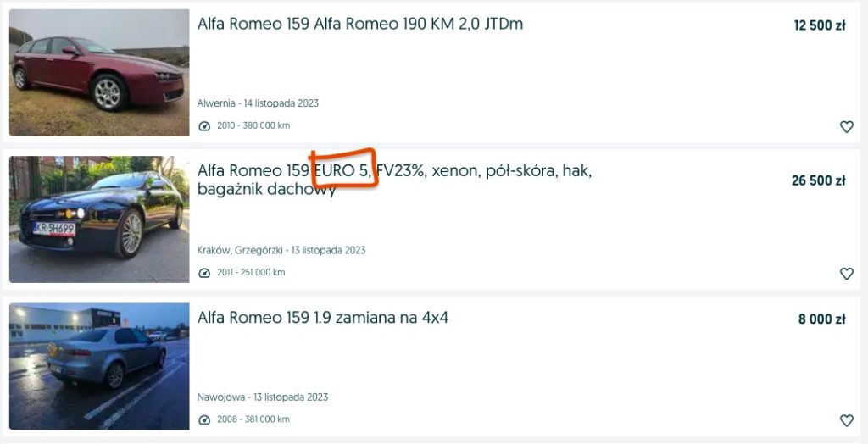Open listing titled EURO 5, FV23%, xenon

(x=394, y=180)
